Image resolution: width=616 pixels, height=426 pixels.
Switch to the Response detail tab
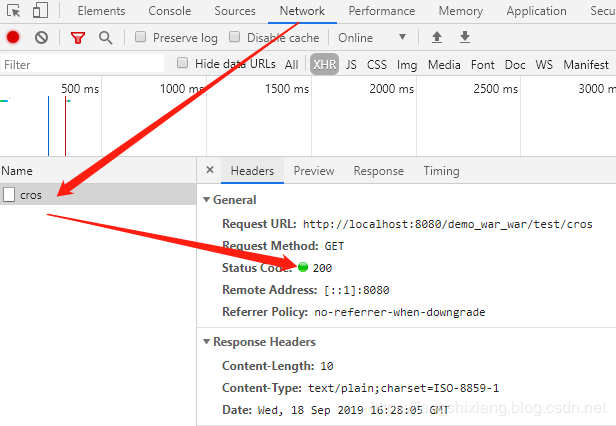point(378,171)
